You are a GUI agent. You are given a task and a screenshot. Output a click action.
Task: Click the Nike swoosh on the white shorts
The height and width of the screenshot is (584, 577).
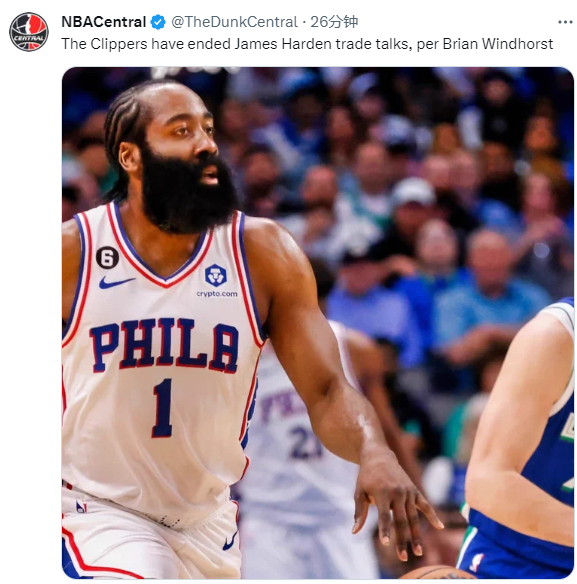click(x=230, y=541)
